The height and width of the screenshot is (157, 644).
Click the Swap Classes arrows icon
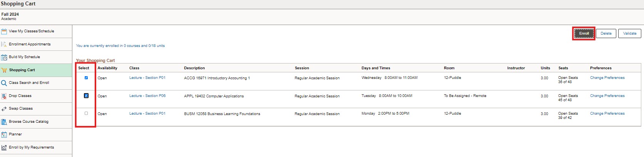(4, 109)
